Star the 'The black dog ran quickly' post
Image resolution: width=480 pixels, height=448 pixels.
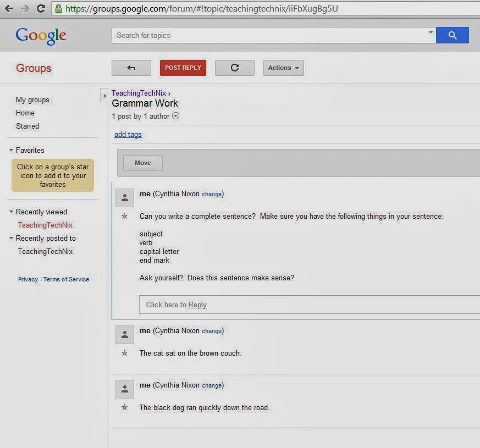[x=124, y=408]
